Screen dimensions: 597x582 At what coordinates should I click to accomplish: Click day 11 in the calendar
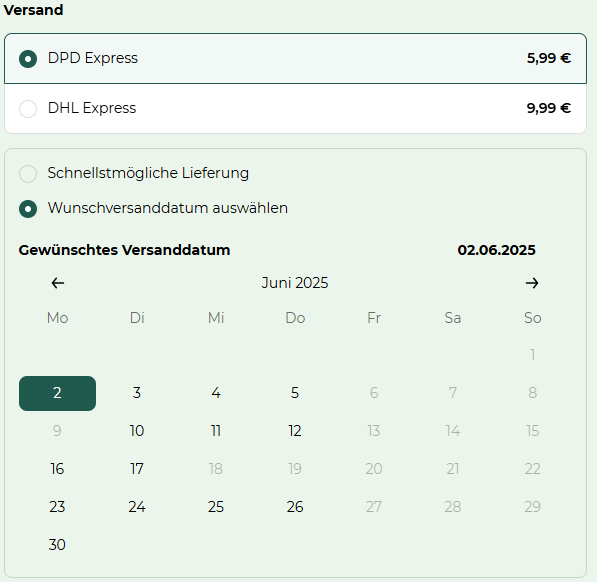pos(216,431)
